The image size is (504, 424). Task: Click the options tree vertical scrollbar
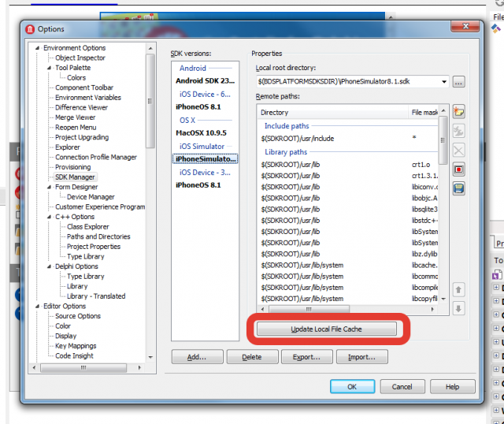pyautogui.click(x=150, y=102)
